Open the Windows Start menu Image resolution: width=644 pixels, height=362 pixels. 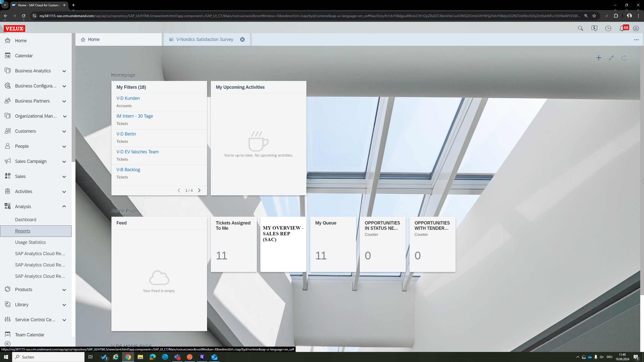[6, 357]
